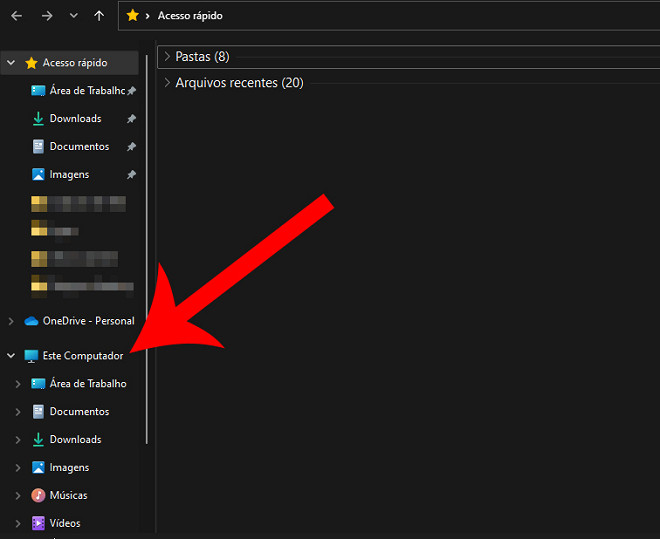Click the pin icon beside pinned Downloads
The height and width of the screenshot is (539, 660).
point(132,119)
